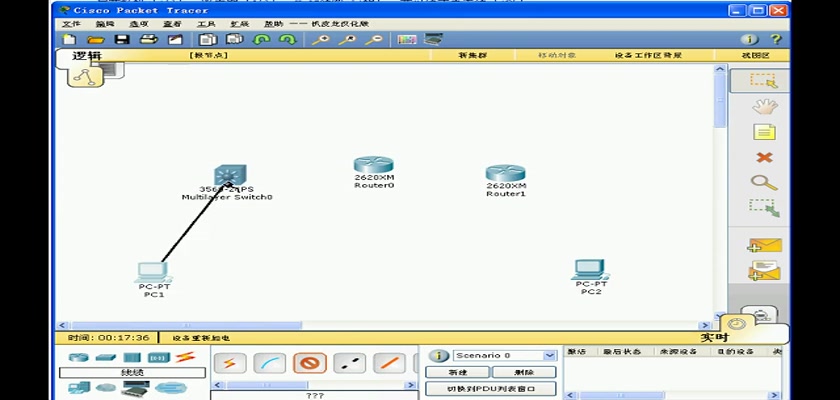Open the 文件 (File) menu
The image size is (840, 400).
point(71,23)
